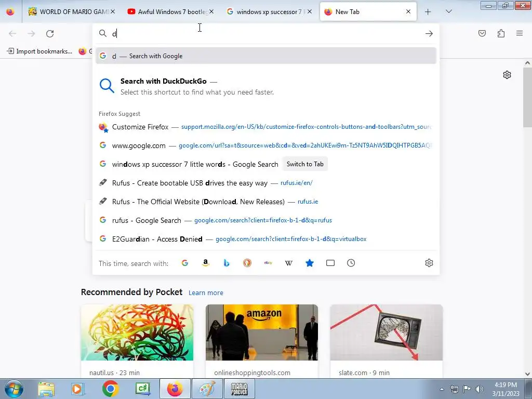This screenshot has height=399, width=532.
Task: Choose Search with DuckDuckGo shortcut
Action: [266, 86]
